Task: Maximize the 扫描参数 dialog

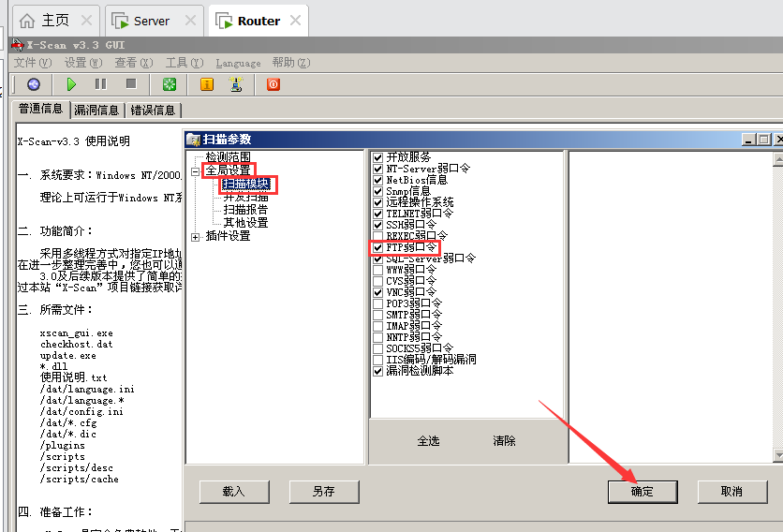Action: tap(763, 140)
